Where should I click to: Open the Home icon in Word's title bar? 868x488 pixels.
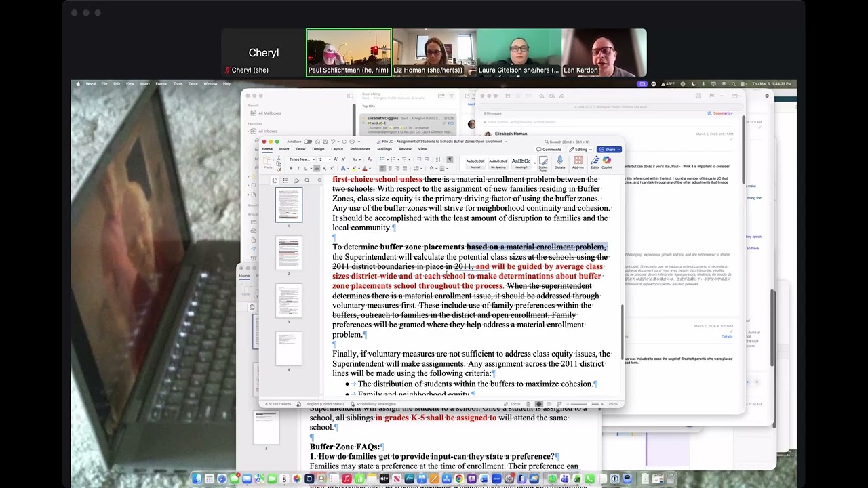tap(317, 142)
